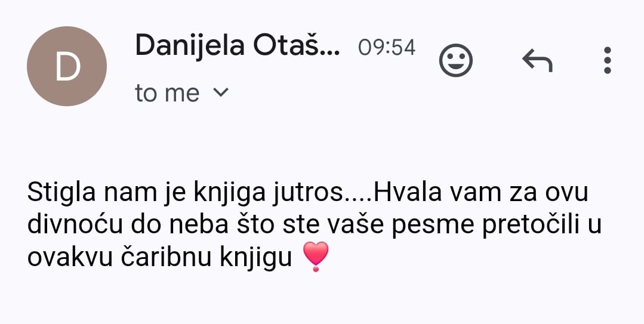
Task: Show recipients by tapping 'to me'
Action: (x=167, y=93)
